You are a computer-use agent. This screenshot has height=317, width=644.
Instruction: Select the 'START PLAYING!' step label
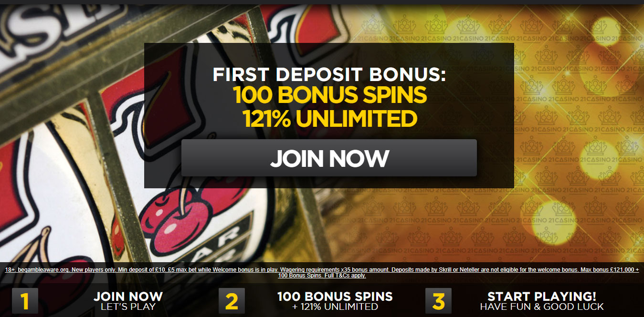click(541, 296)
